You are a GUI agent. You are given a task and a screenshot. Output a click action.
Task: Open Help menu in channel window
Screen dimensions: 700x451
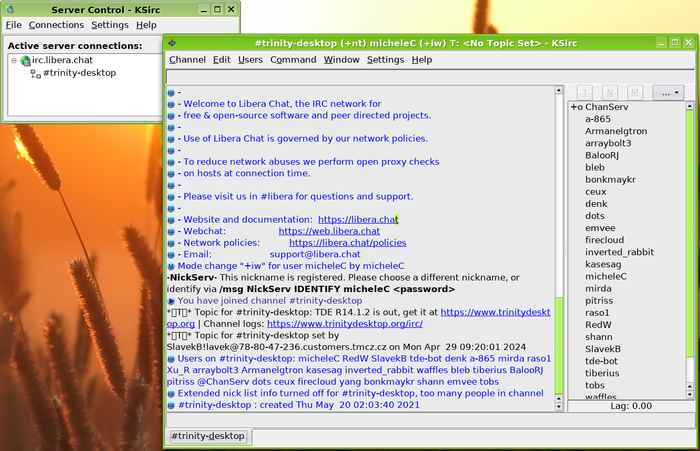(x=422, y=60)
